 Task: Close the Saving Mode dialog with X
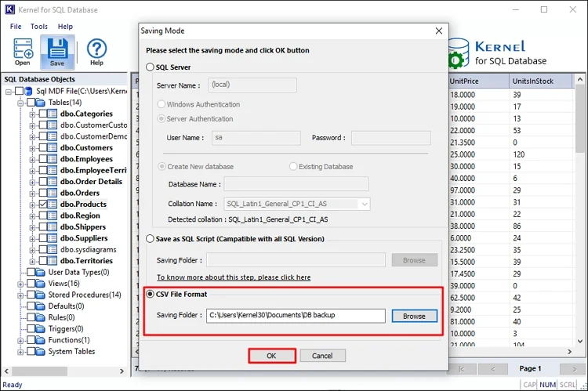pyautogui.click(x=439, y=31)
